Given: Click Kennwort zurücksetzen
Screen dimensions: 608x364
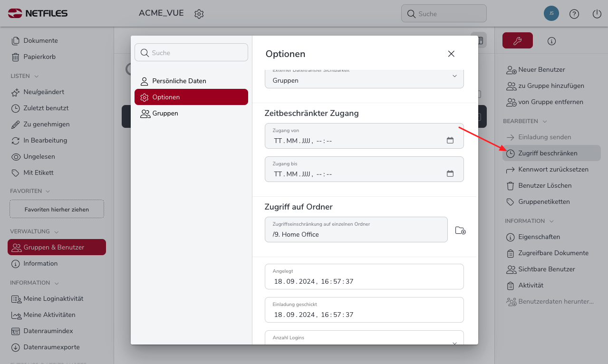Looking at the screenshot, I should [553, 169].
